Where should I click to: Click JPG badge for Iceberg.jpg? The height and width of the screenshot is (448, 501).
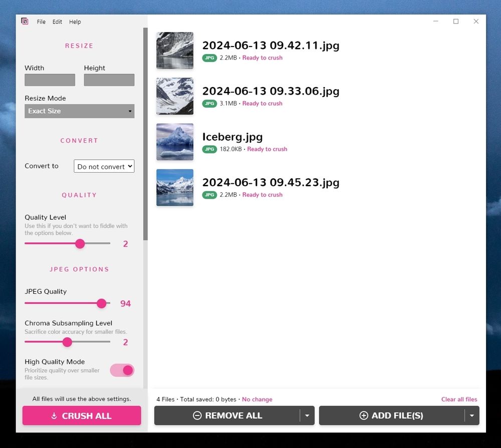209,149
